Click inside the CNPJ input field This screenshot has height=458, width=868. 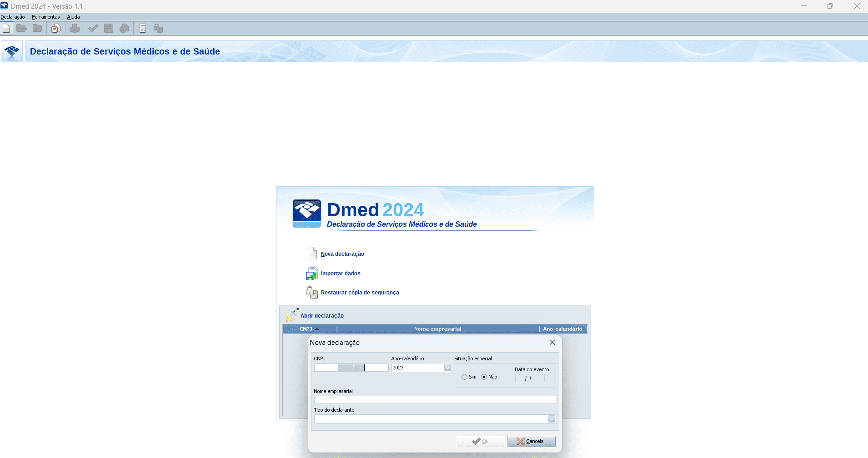[350, 368]
